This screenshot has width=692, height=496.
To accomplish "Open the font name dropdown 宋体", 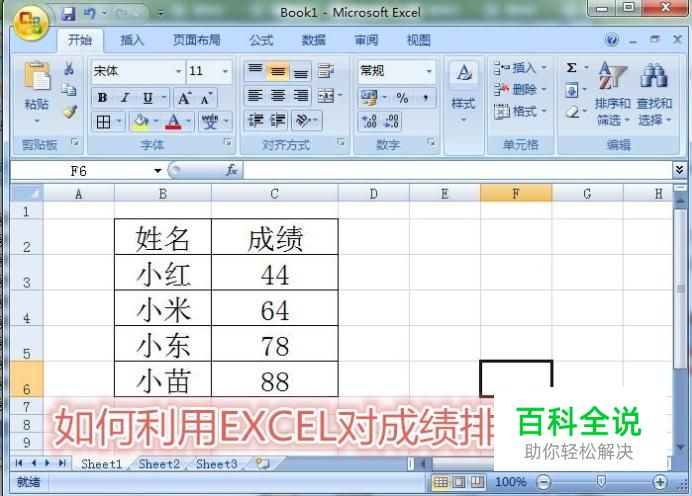I will 178,71.
